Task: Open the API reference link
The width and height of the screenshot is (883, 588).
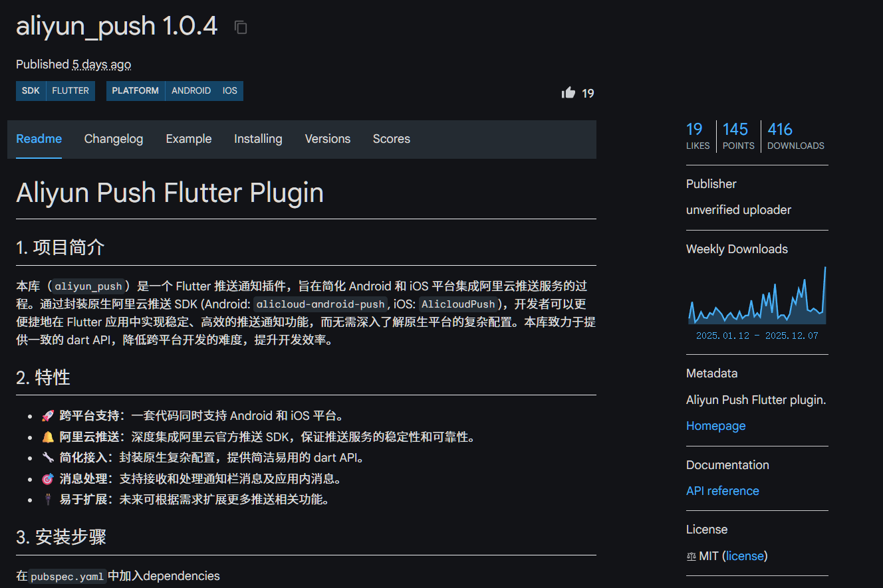Action: 722,491
